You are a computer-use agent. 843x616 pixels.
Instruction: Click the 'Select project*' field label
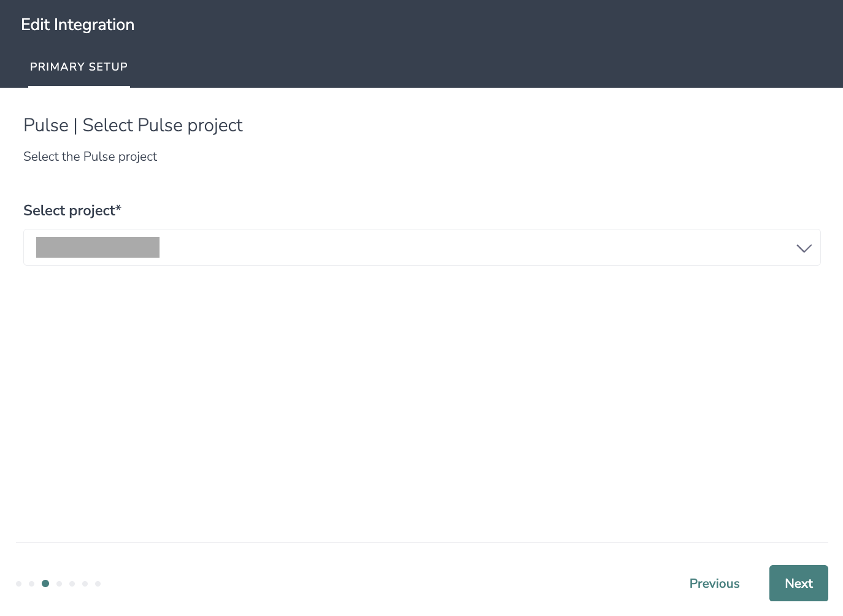72,210
